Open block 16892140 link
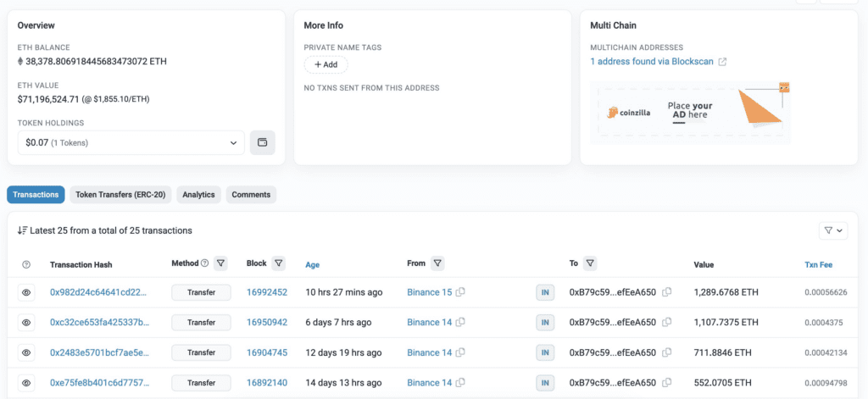Viewport: 868px width, 399px height. click(x=267, y=382)
